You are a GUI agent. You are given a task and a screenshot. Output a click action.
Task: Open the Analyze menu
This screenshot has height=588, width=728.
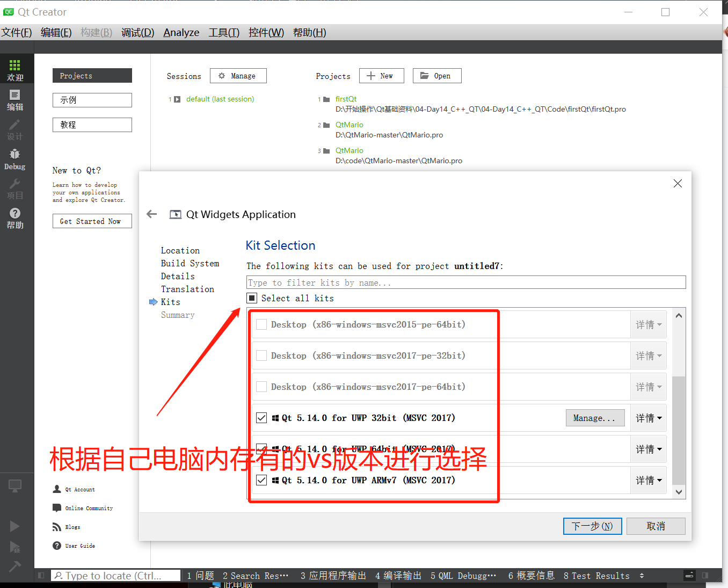[x=181, y=32]
